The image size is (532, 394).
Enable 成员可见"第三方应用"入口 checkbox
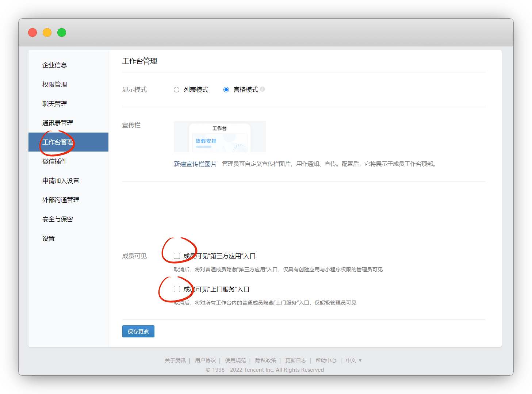pyautogui.click(x=177, y=256)
